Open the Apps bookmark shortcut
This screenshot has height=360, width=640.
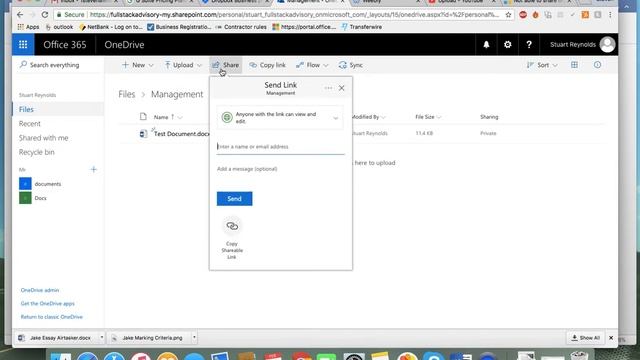28,27
